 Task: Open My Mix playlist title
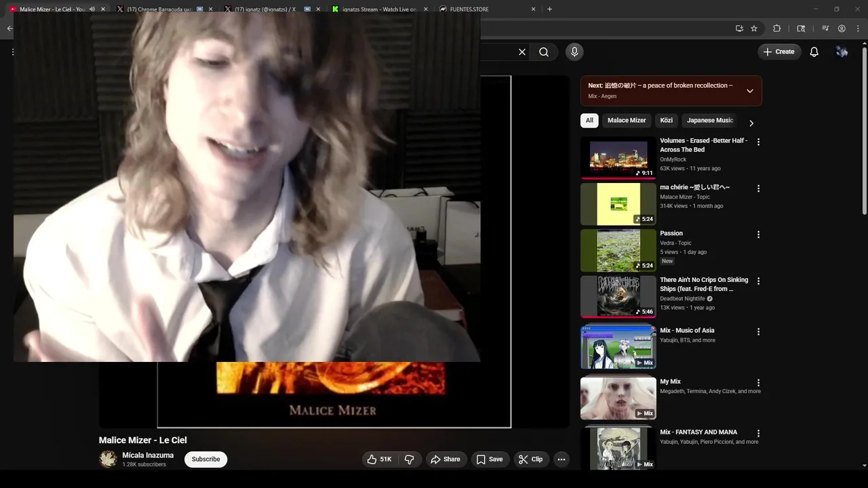(670, 382)
